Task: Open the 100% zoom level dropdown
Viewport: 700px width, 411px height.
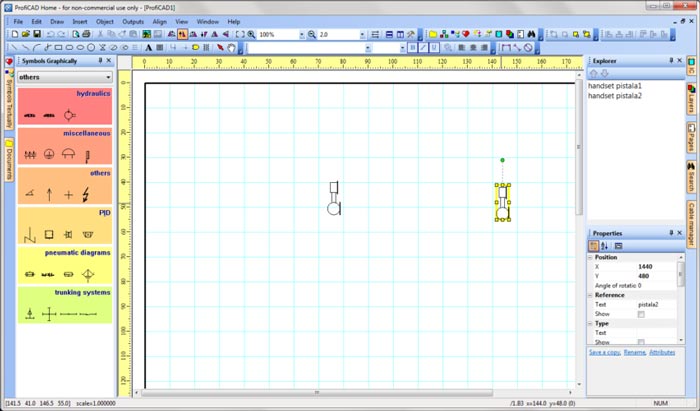Action: coord(302,34)
